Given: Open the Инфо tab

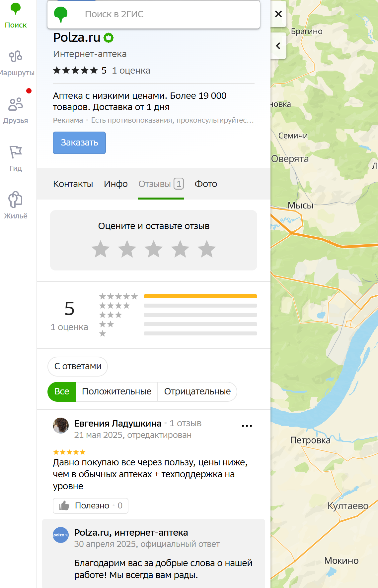Looking at the screenshot, I should click(116, 184).
